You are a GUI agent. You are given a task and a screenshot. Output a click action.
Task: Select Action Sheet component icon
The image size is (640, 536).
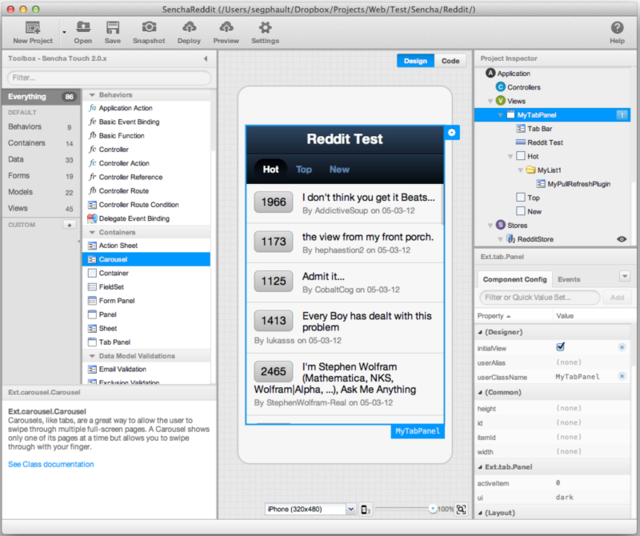(x=93, y=245)
